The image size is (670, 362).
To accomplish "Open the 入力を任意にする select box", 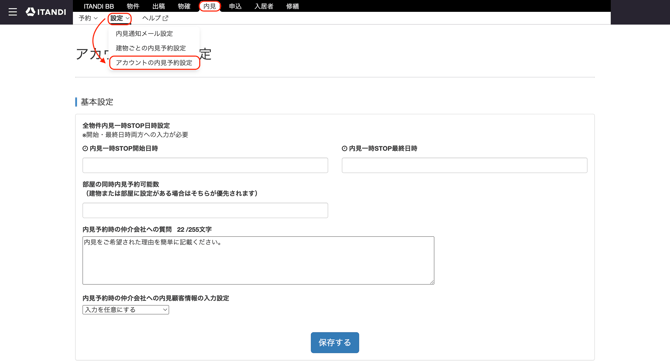I will (x=126, y=309).
